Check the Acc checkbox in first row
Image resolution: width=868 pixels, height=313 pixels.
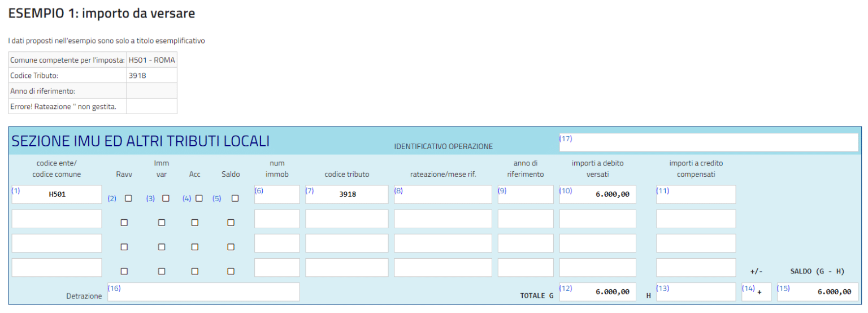pyautogui.click(x=199, y=198)
